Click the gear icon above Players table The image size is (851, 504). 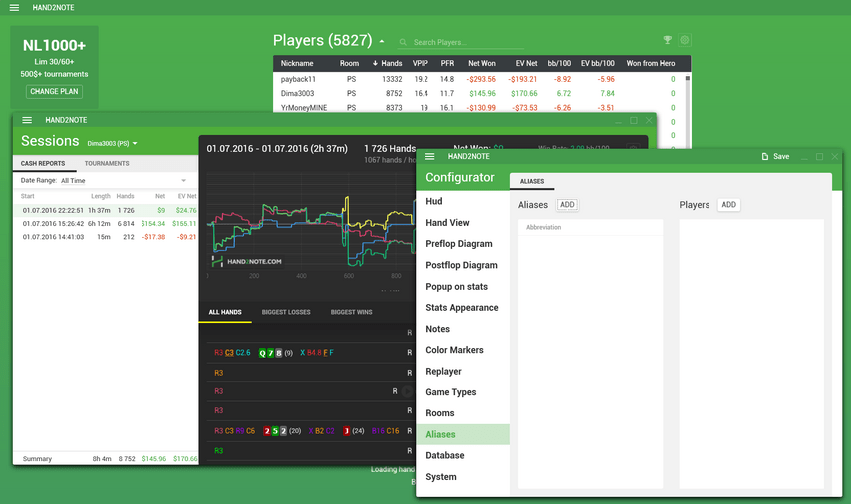(x=685, y=40)
